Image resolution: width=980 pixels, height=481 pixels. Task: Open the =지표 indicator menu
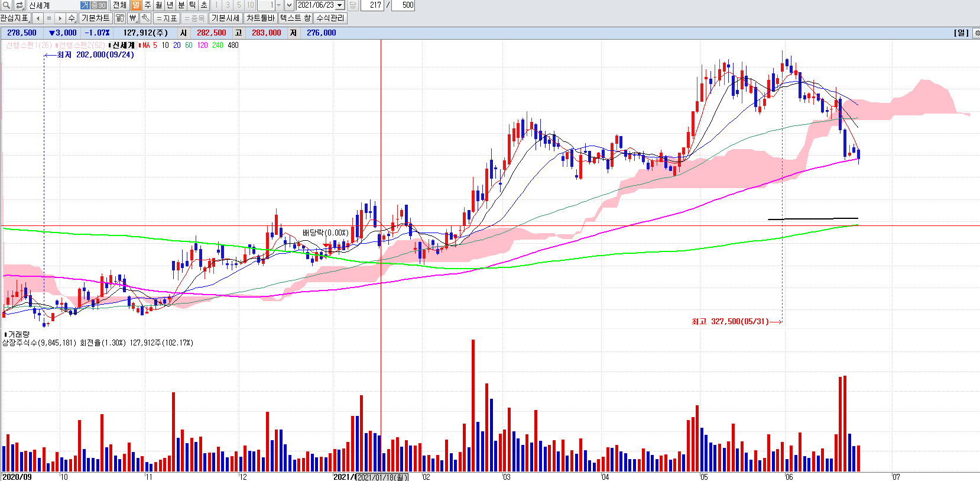click(167, 18)
